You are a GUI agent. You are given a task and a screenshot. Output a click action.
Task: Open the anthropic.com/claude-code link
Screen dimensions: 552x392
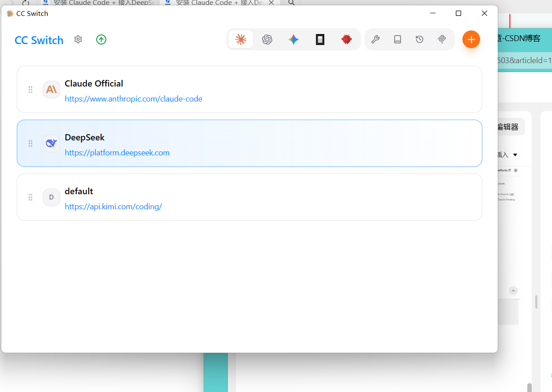click(134, 99)
